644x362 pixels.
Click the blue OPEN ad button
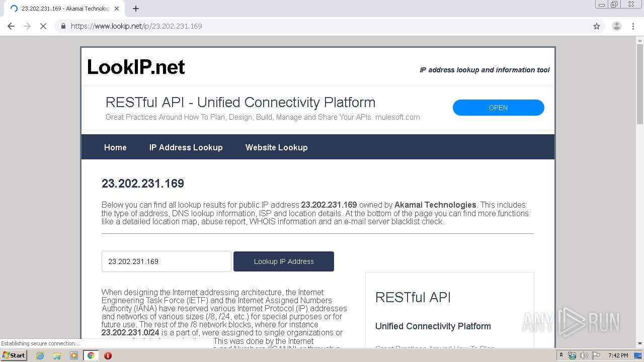[498, 108]
